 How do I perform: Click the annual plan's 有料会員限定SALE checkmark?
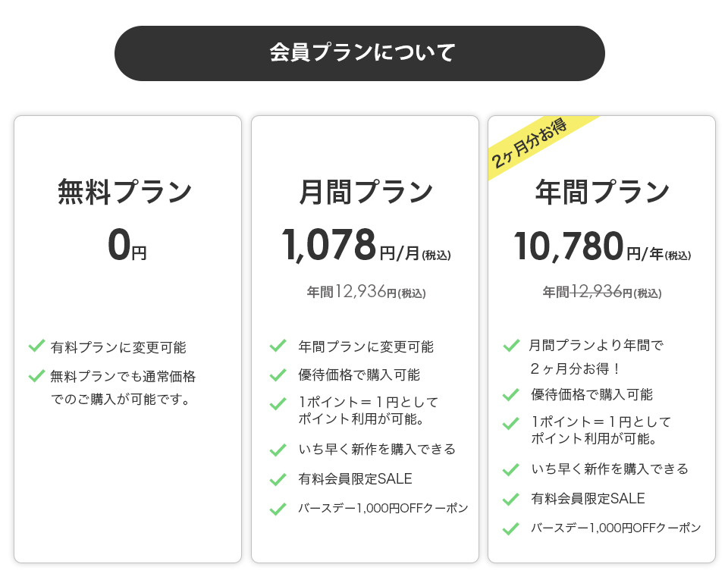(511, 499)
